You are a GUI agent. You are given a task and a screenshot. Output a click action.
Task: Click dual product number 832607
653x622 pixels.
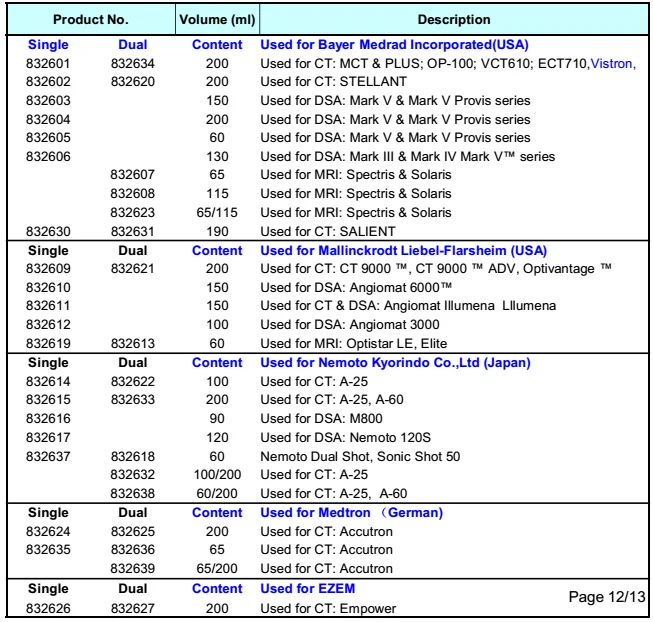point(133,175)
